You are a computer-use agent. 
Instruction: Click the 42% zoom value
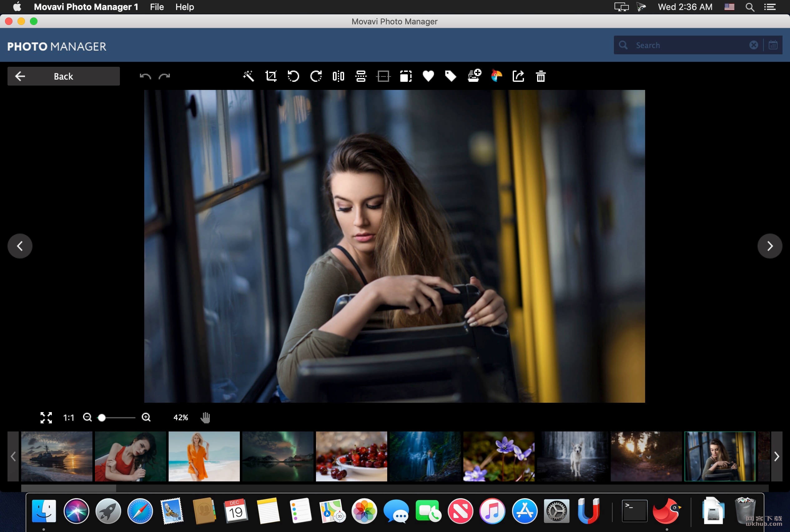[x=180, y=418]
